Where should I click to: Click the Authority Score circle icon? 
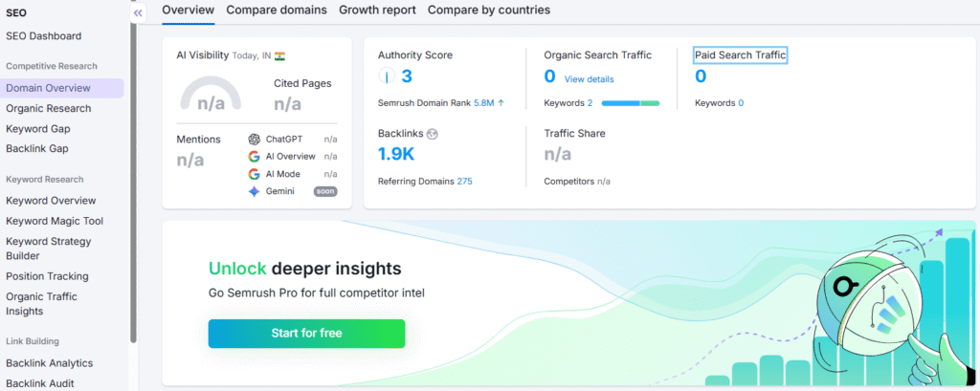(x=385, y=76)
